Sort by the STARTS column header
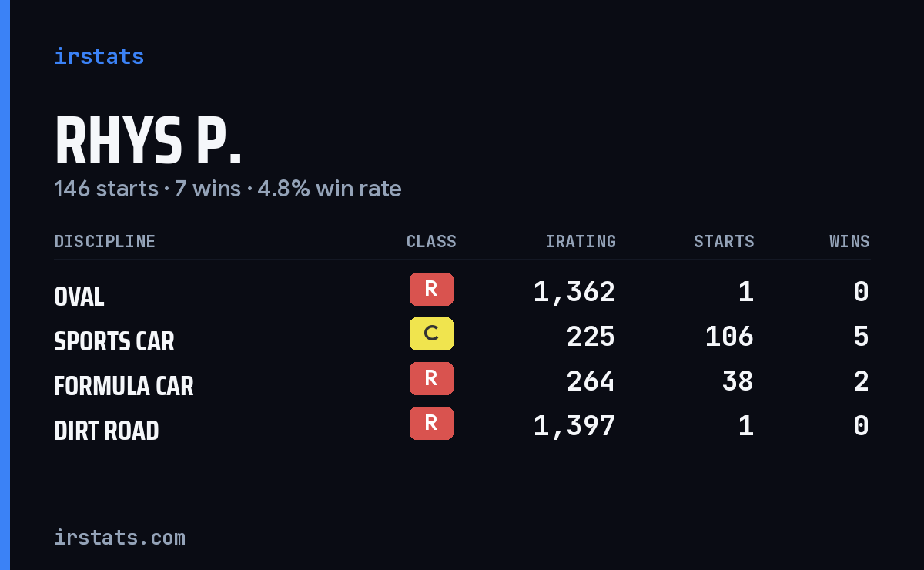 [x=724, y=241]
